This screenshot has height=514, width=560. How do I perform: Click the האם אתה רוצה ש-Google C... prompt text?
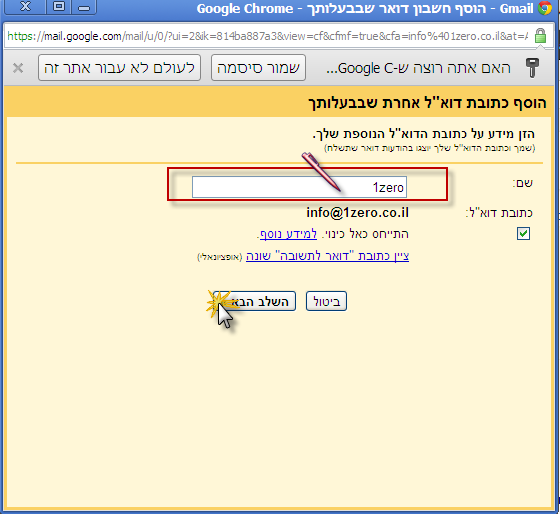418,68
